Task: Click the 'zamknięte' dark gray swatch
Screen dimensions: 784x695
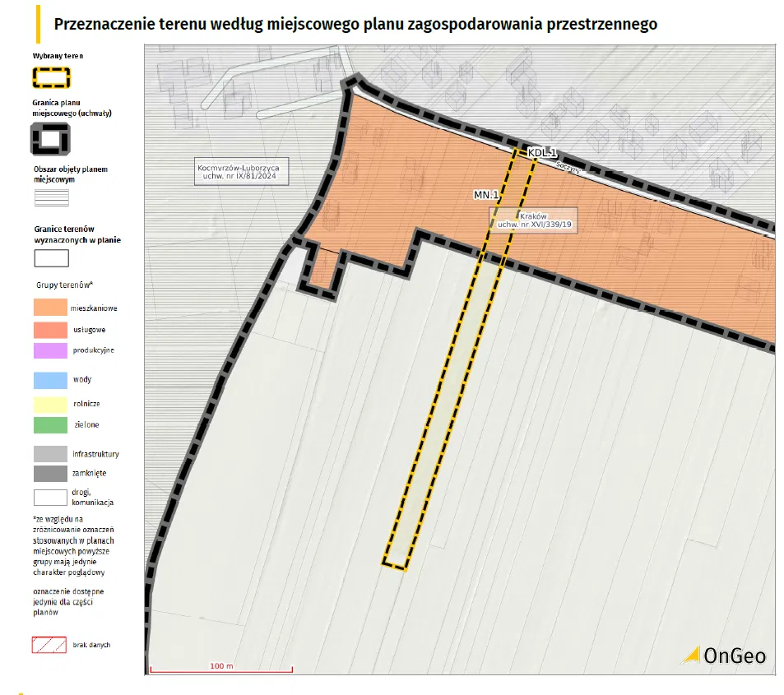Action: (x=51, y=474)
